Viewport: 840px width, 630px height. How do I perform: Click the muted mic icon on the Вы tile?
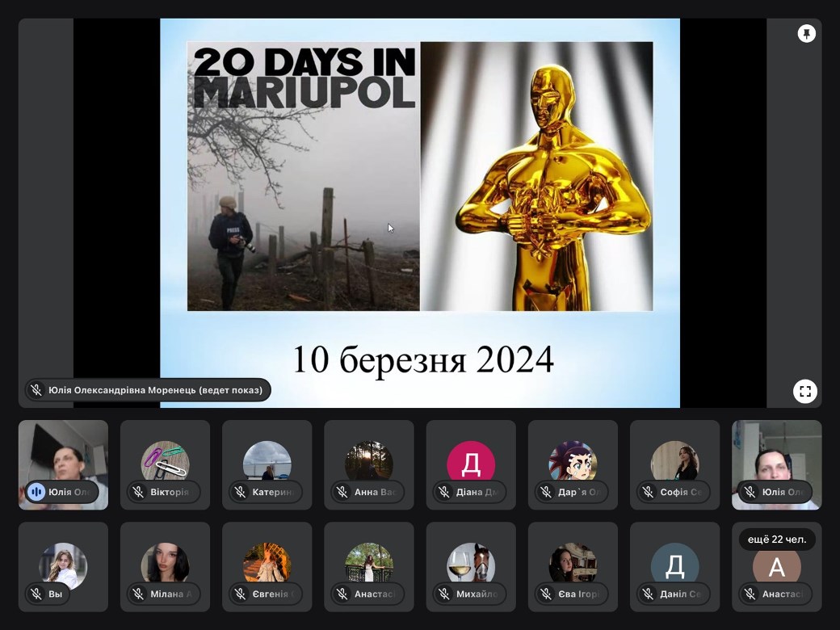click(36, 594)
